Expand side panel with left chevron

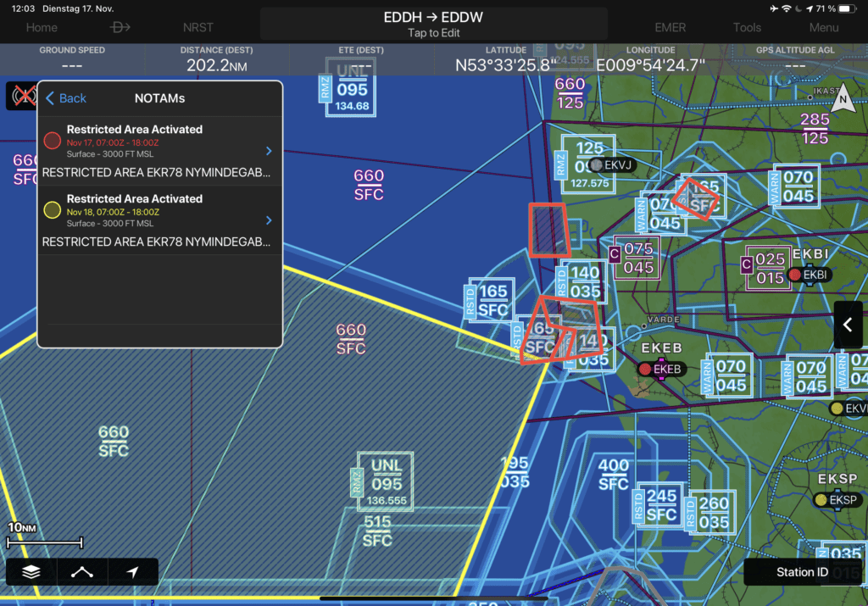[848, 325]
